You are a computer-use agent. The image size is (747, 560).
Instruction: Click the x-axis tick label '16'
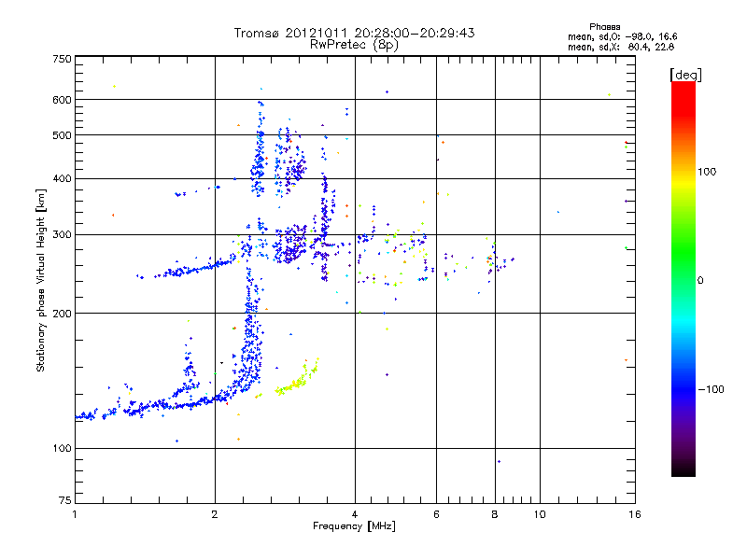click(635, 514)
